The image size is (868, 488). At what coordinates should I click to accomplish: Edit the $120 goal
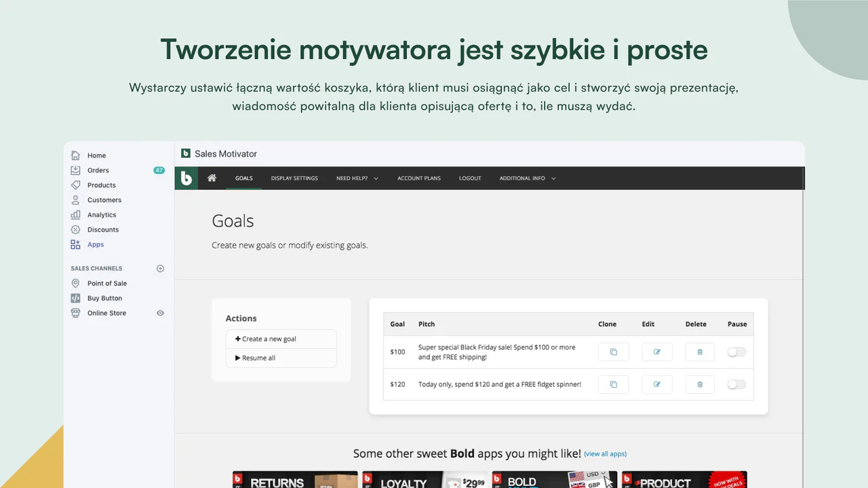(x=657, y=384)
